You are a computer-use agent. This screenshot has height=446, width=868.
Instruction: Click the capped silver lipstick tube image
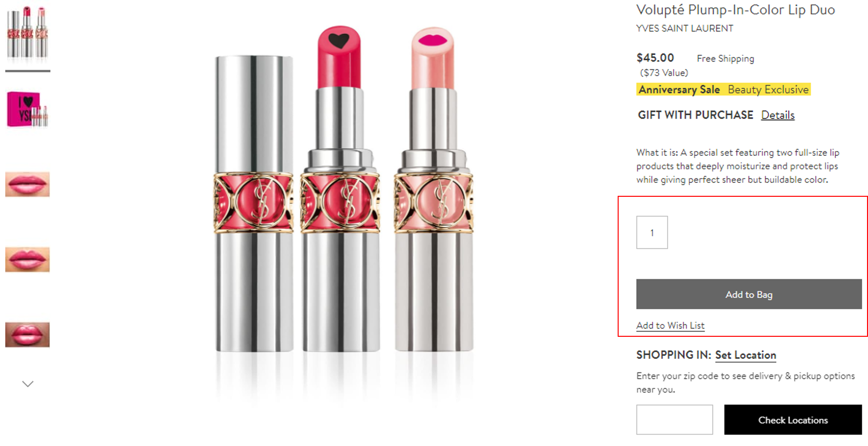coord(254,202)
